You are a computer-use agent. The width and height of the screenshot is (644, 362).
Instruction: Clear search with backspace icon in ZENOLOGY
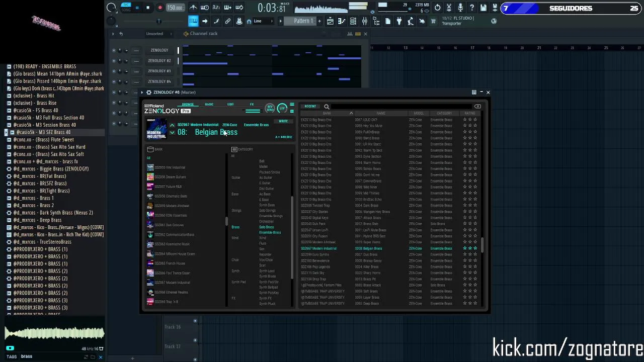pyautogui.click(x=477, y=107)
